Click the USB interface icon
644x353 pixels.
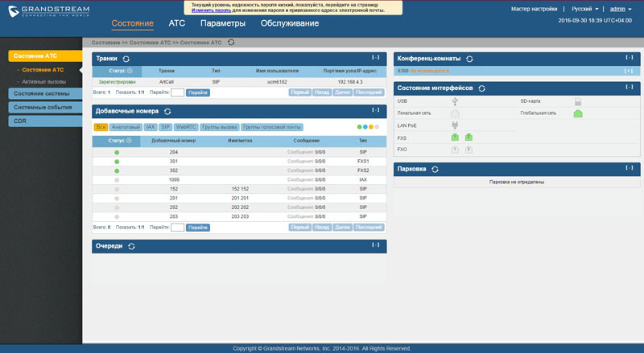tap(455, 101)
